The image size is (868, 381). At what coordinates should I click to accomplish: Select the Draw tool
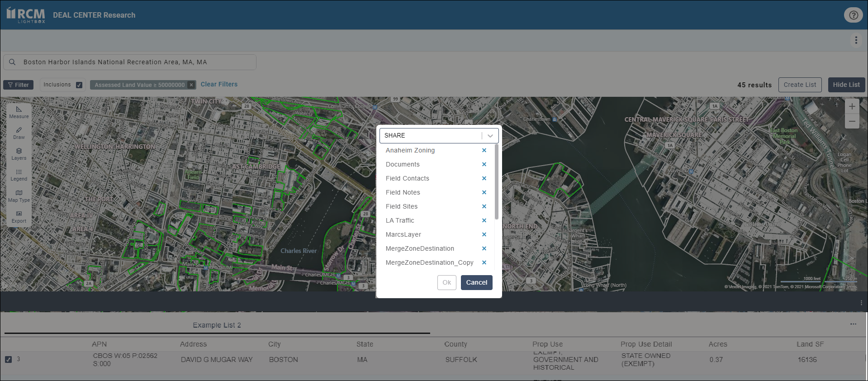point(19,133)
